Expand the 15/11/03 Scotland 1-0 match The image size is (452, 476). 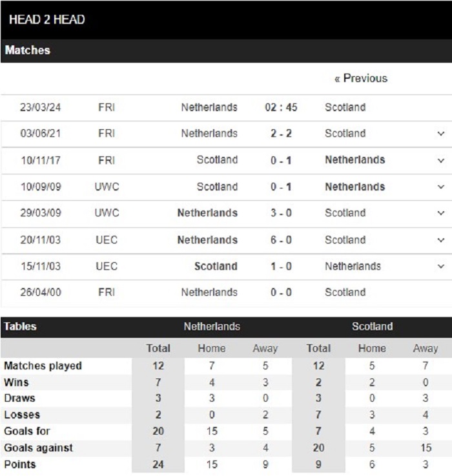pos(441,266)
